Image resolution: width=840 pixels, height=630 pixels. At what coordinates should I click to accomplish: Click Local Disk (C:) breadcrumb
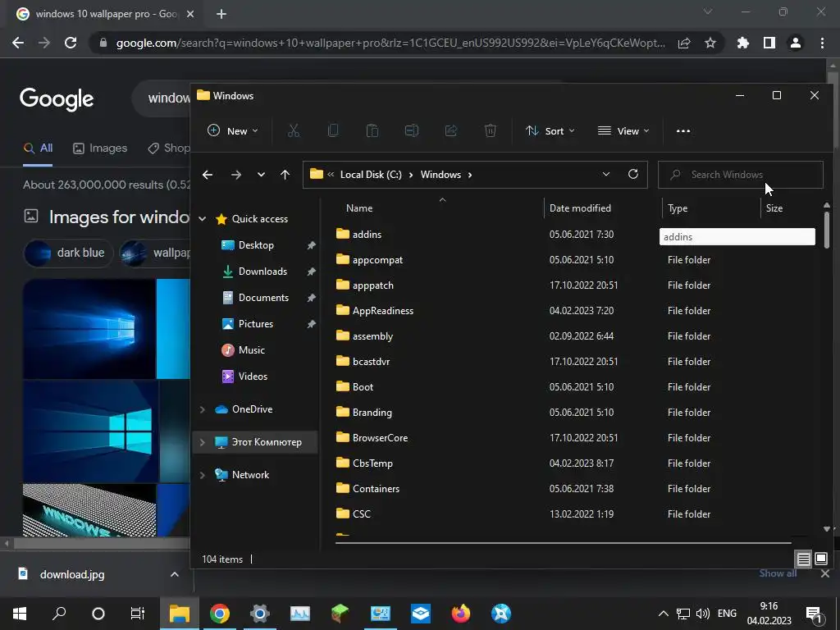tap(371, 175)
